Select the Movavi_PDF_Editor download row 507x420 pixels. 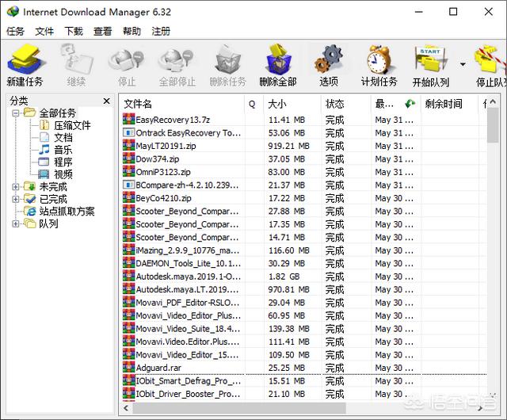pyautogui.click(x=304, y=303)
